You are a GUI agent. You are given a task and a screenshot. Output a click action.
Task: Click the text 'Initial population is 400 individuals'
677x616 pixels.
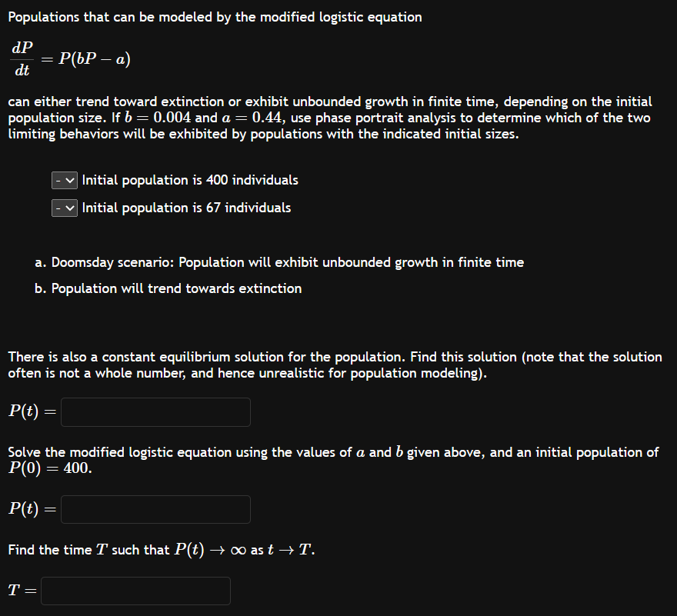(x=189, y=180)
